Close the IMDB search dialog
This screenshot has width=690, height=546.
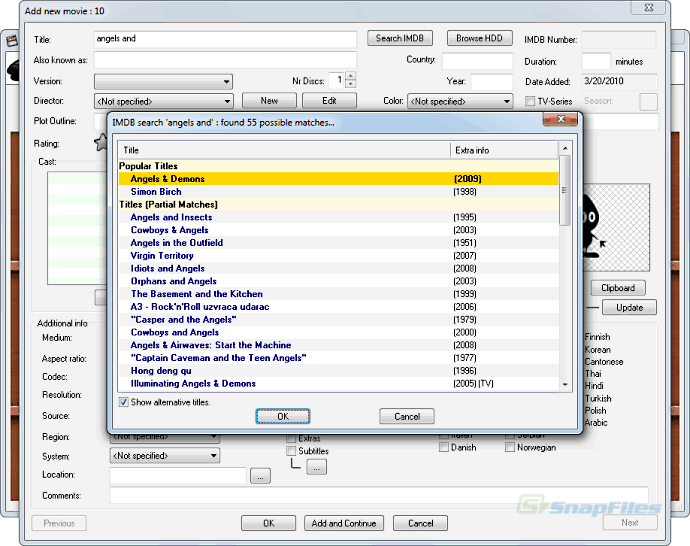pyautogui.click(x=560, y=119)
